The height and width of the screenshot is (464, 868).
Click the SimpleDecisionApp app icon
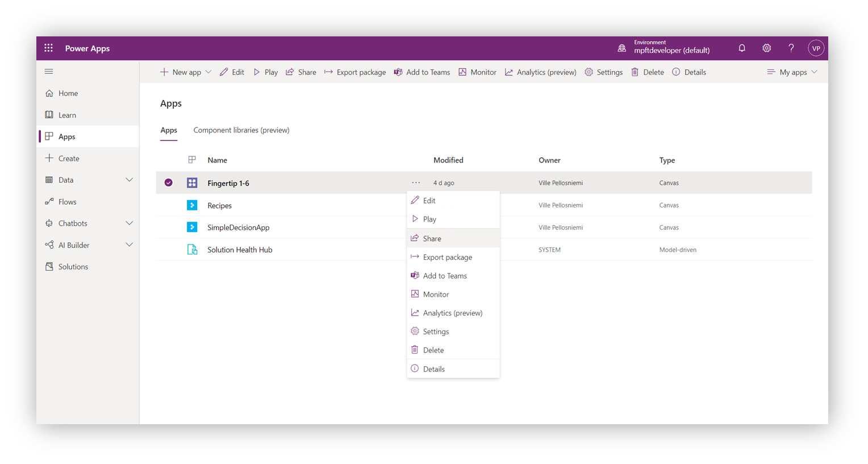(x=192, y=227)
